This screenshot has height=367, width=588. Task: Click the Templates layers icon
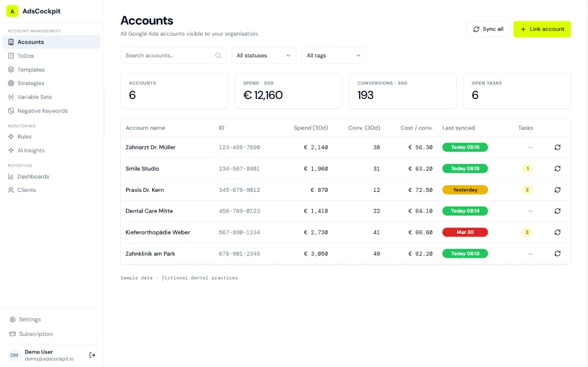click(11, 70)
